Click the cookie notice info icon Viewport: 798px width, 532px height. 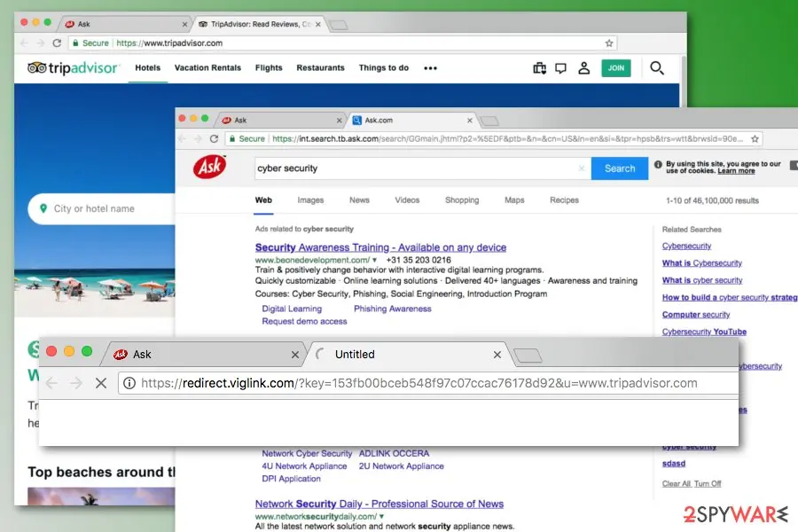pyautogui.click(x=658, y=164)
